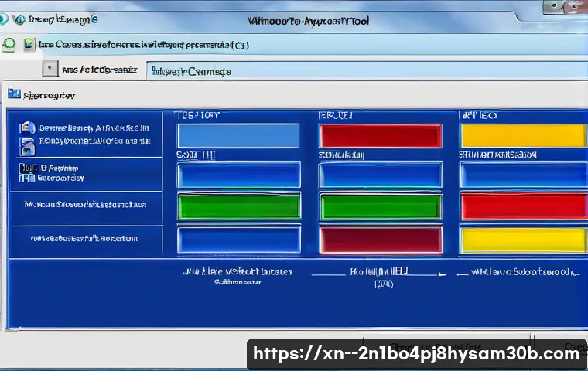Click the middle column's top header label
Screen dimensions: 588x371
point(336,115)
